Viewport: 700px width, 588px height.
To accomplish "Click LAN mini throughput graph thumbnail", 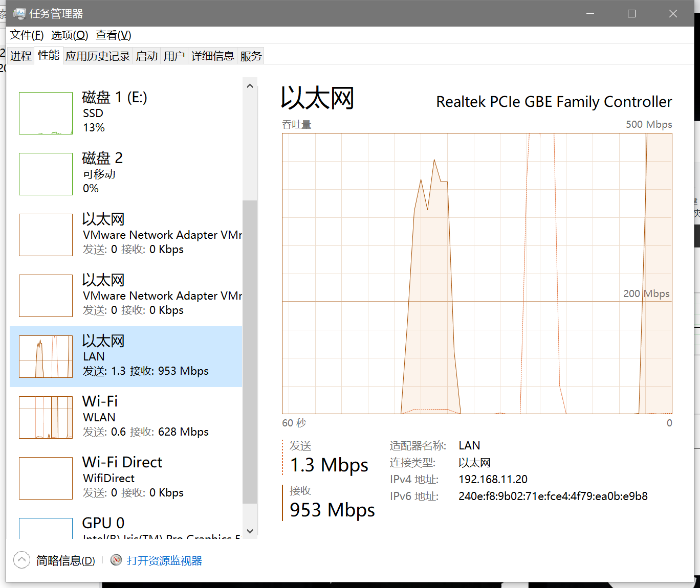I will click(x=46, y=356).
